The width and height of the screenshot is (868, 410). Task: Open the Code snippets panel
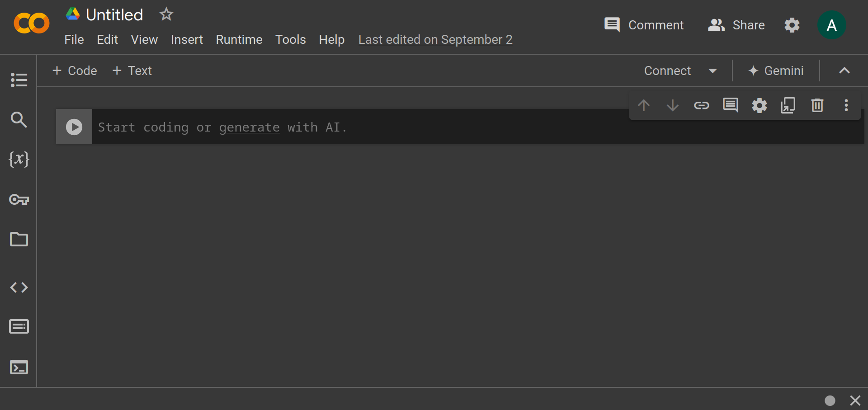pyautogui.click(x=19, y=287)
